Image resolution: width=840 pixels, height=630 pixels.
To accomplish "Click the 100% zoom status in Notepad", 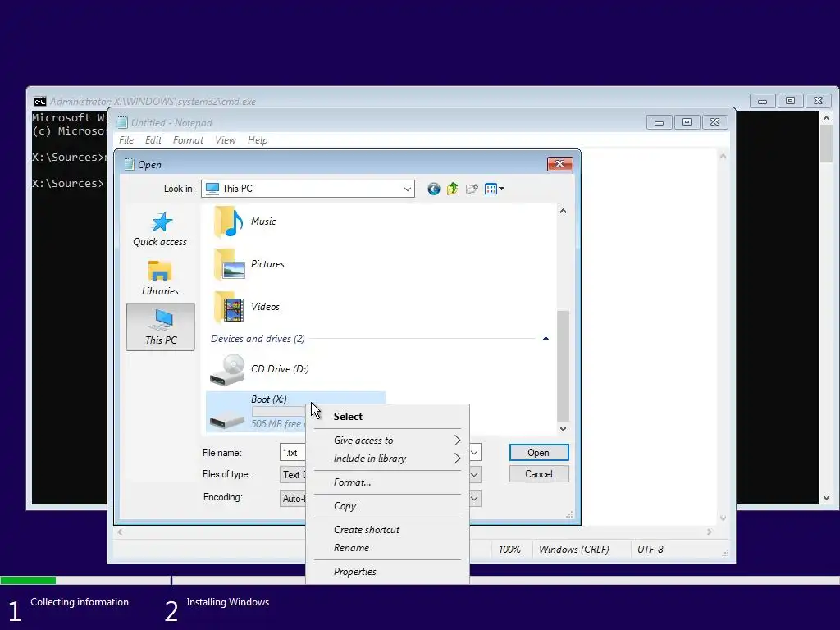I will pos(509,550).
